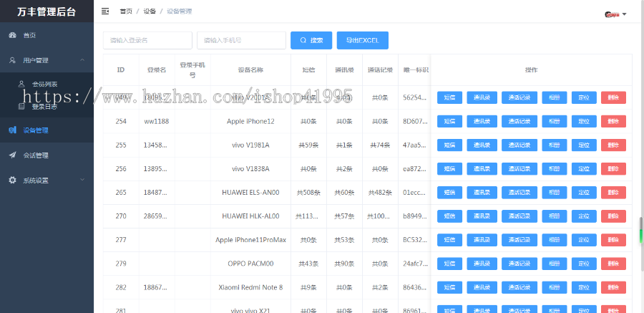Open 相册 for Xiaomi Redmi Note 8 row
The width and height of the screenshot is (644, 313).
(x=555, y=287)
